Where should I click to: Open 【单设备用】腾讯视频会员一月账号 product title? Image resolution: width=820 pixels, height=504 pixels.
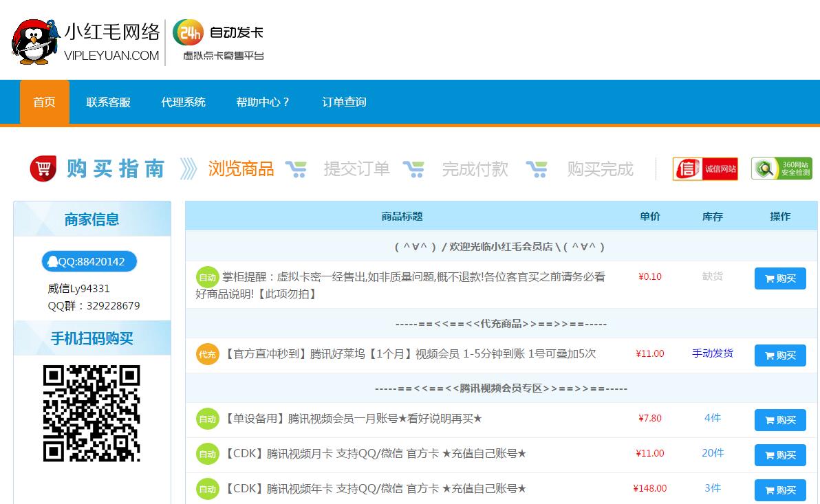(352, 419)
